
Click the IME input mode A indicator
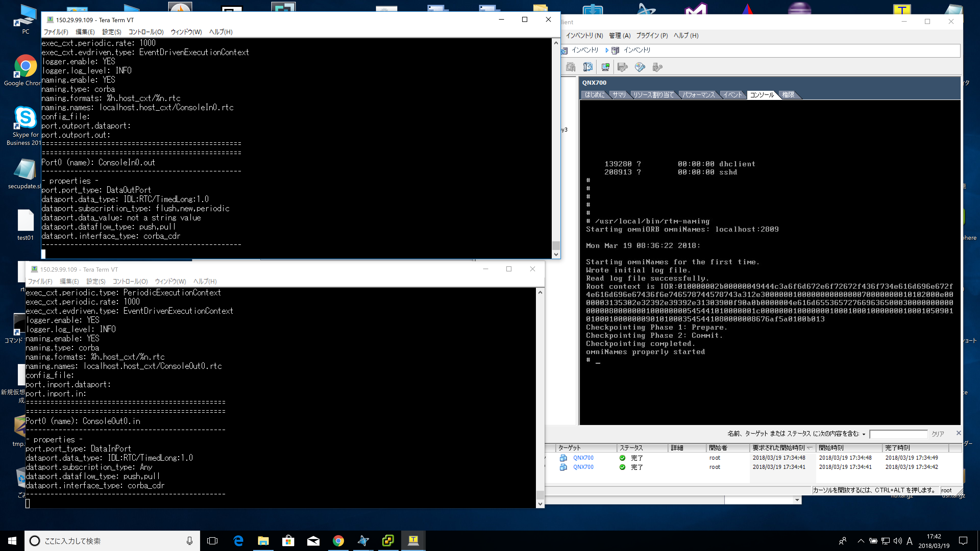[x=910, y=541]
